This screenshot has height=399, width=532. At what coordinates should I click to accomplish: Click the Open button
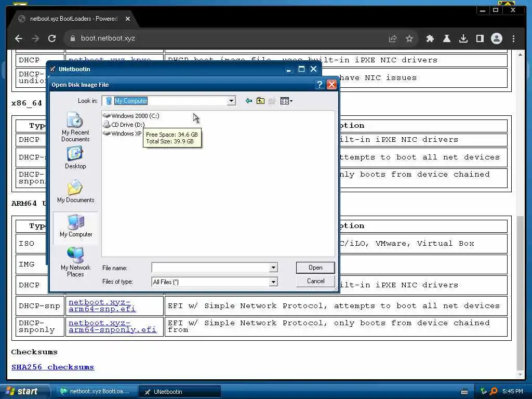tap(315, 268)
